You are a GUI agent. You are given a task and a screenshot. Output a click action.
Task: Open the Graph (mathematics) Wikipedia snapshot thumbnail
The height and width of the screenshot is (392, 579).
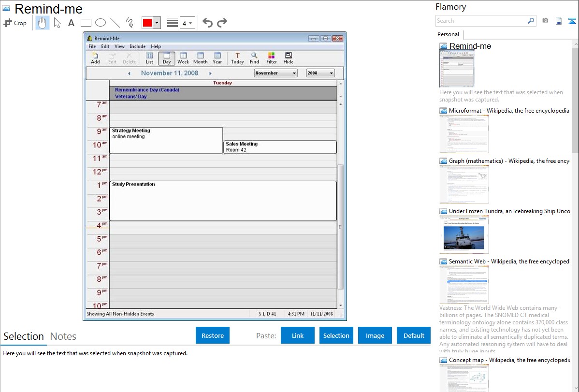coord(464,184)
